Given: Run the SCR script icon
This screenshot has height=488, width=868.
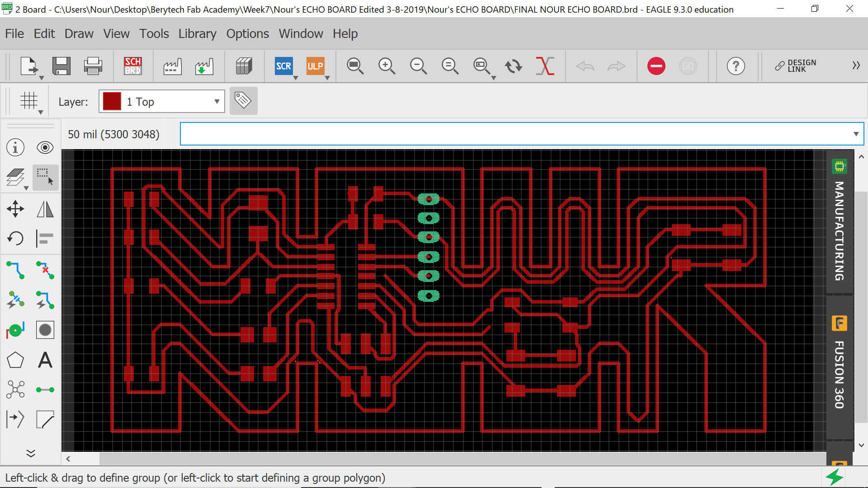Looking at the screenshot, I should [x=283, y=66].
